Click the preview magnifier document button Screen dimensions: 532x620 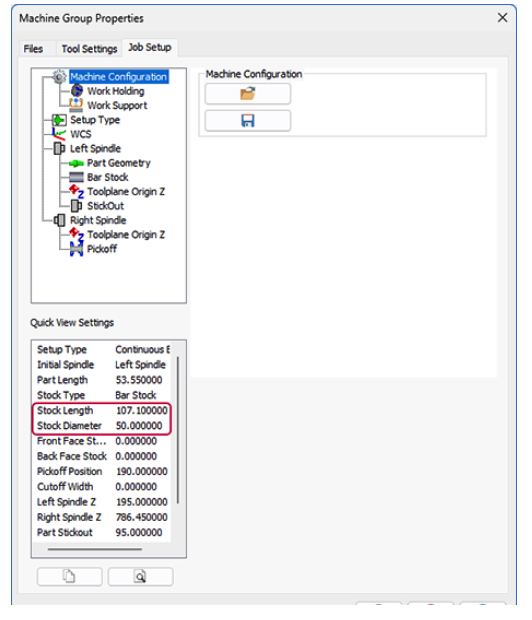pyautogui.click(x=140, y=577)
